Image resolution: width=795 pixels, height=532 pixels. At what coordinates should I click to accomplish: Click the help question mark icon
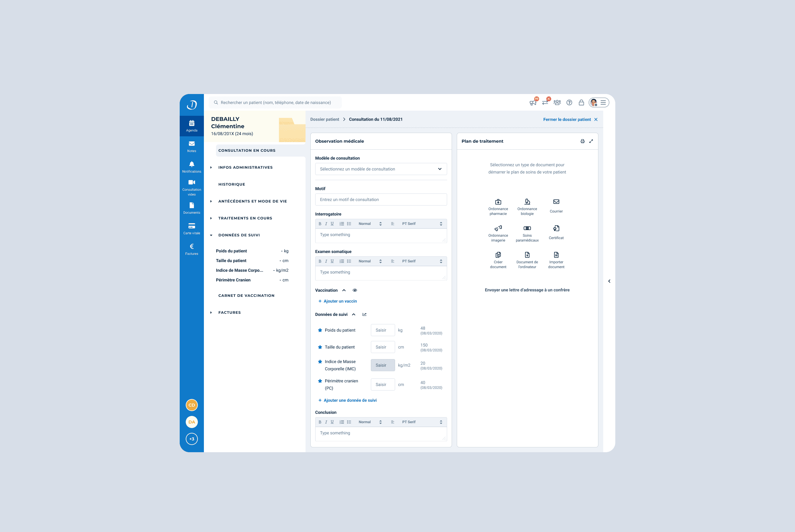click(569, 102)
